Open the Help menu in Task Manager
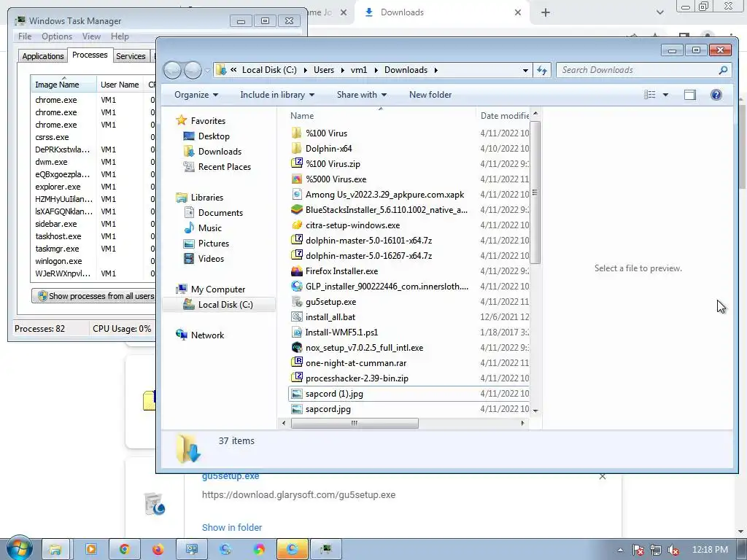Screen dimensions: 747x560 coord(120,36)
